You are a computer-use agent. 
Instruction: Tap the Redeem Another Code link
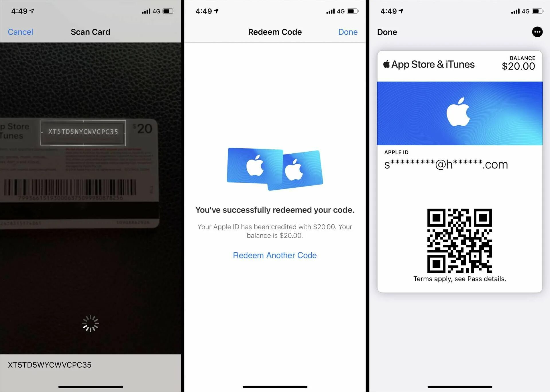click(275, 255)
